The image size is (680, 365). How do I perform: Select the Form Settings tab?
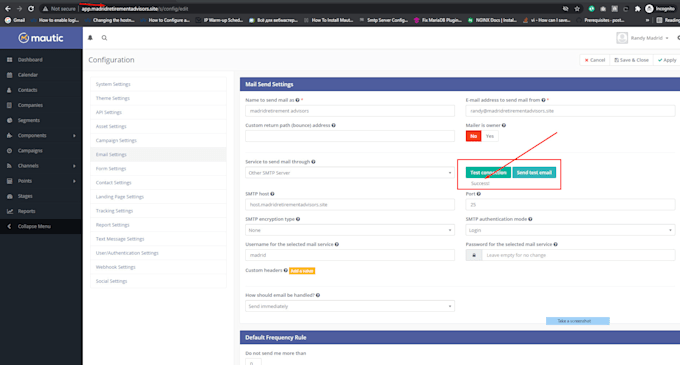(x=158, y=169)
